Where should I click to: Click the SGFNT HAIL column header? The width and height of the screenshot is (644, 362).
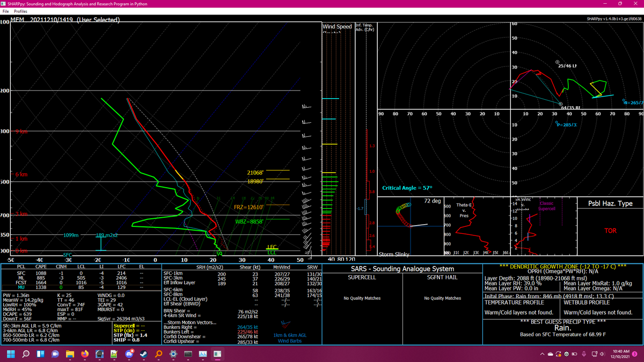click(x=442, y=277)
